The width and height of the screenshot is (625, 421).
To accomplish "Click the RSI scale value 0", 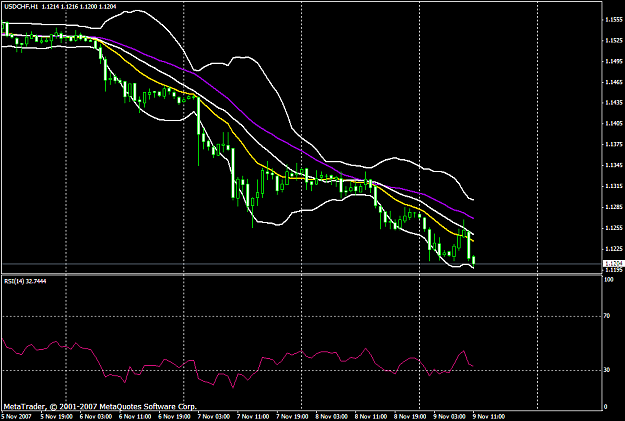I will (606, 407).
